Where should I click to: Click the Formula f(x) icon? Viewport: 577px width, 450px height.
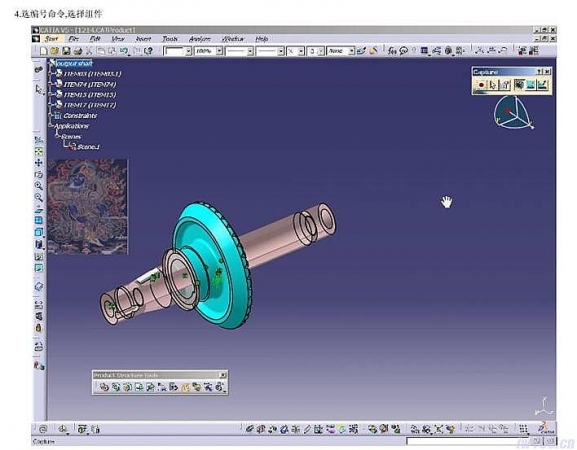[392, 51]
